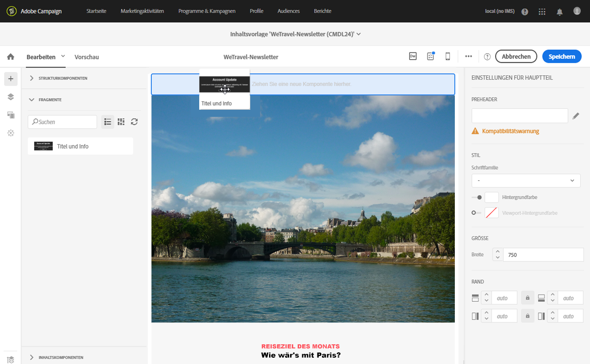Save with the Speichern button

tap(562, 56)
